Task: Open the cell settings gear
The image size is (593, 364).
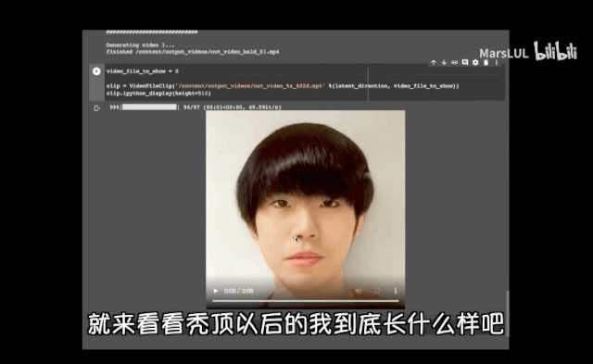Action: (x=475, y=62)
